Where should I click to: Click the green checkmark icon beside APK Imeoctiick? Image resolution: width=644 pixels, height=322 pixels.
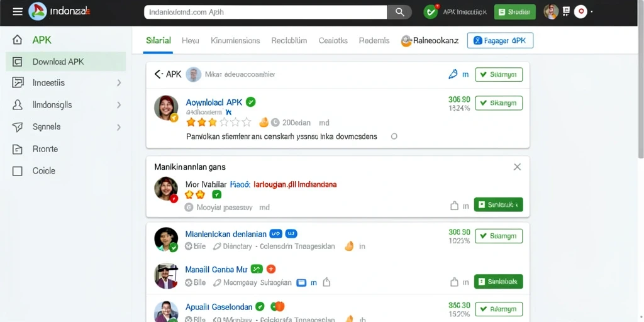[431, 12]
